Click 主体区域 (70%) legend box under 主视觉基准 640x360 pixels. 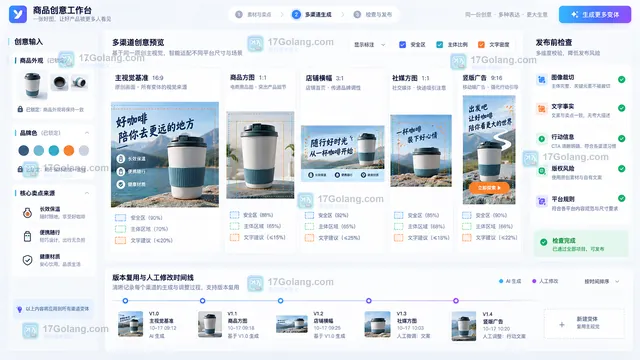[120, 229]
